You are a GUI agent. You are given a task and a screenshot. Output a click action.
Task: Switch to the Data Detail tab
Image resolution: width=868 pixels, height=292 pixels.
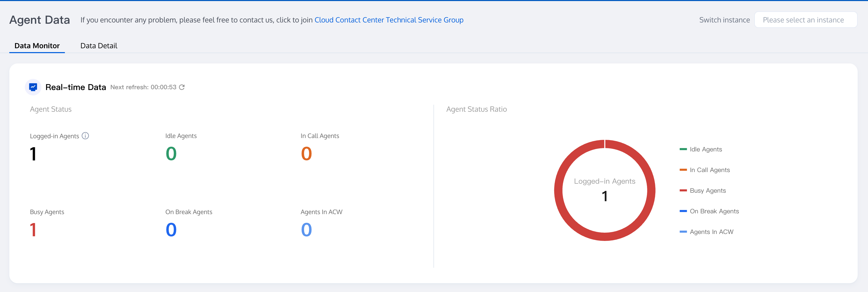(x=99, y=46)
